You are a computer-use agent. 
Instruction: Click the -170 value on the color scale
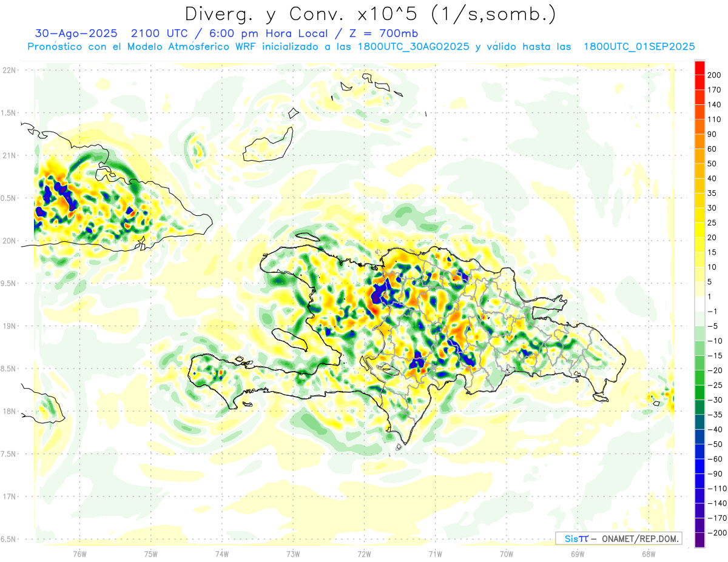click(716, 518)
